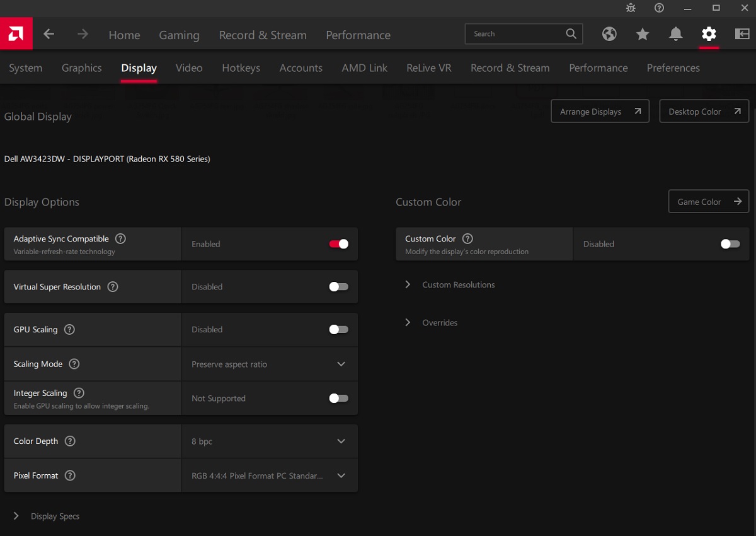The height and width of the screenshot is (536, 756).
Task: Switch to the Accounts settings tab
Action: pos(301,68)
